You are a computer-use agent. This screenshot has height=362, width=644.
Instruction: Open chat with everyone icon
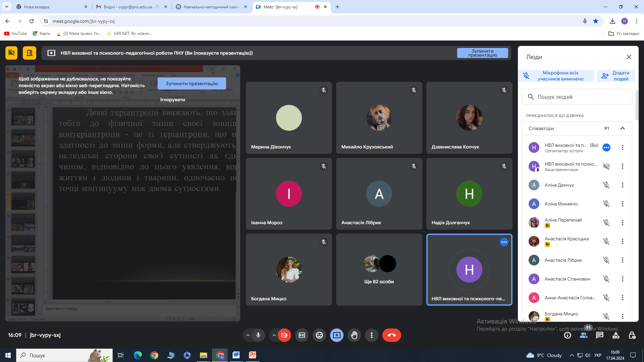[600, 335]
